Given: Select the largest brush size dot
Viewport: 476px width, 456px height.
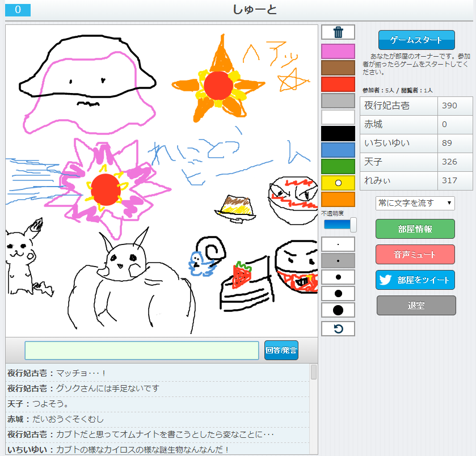Looking at the screenshot, I should point(338,310).
